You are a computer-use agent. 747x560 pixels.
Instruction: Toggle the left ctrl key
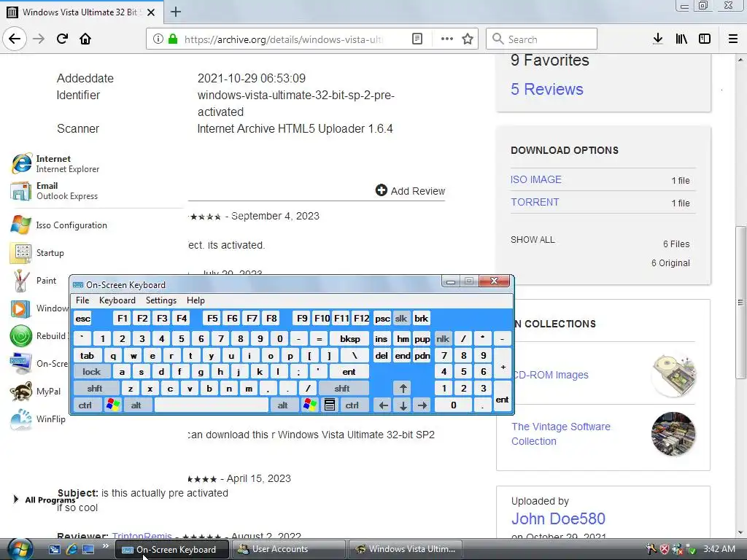coord(86,405)
